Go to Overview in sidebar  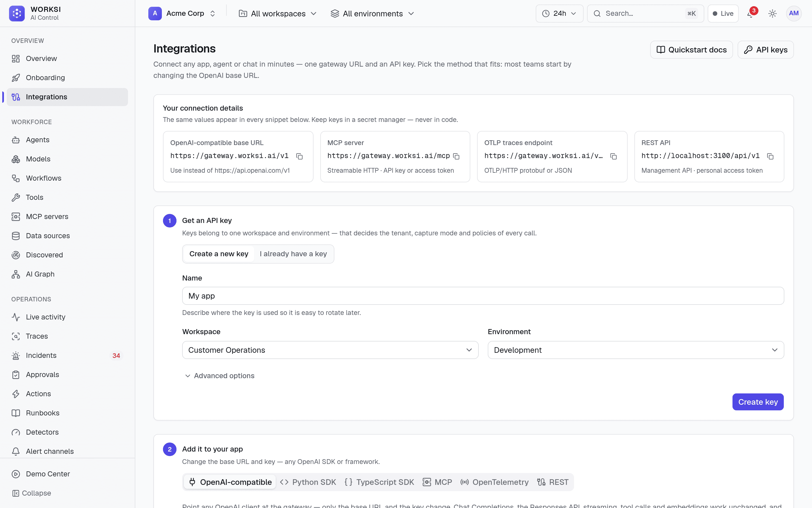pyautogui.click(x=67, y=58)
